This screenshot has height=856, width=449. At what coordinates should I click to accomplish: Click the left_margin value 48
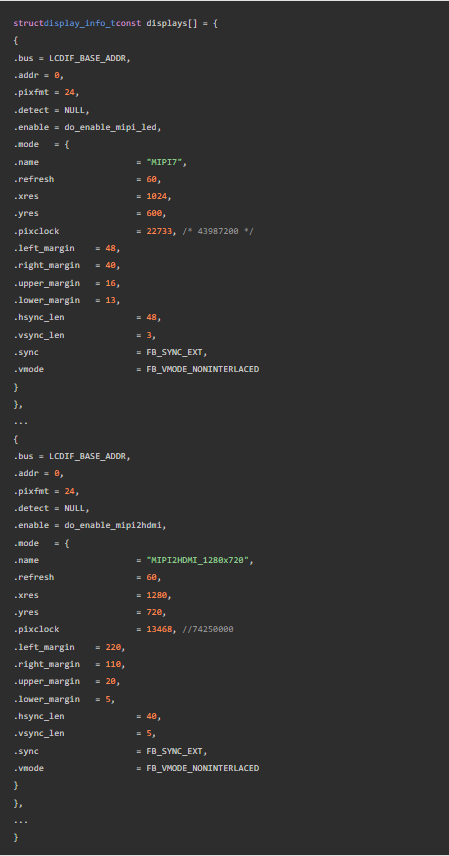coord(110,248)
